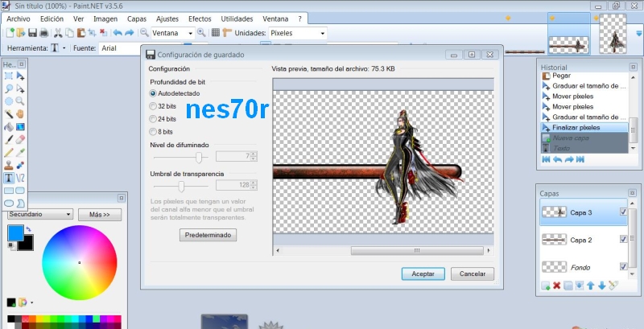Viewport: 644px width, 329px height.
Task: Select the Capa 2 layer thumbnail
Action: (554, 240)
